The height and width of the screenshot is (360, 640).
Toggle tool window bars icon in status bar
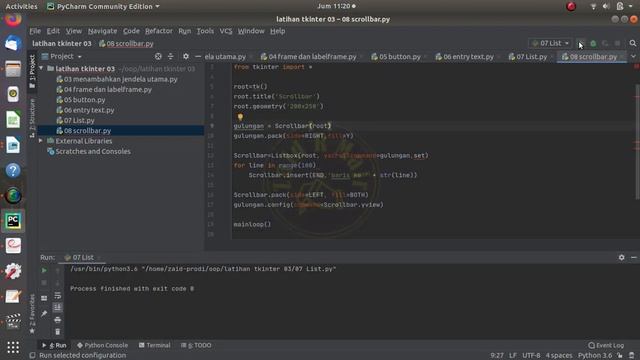(32, 356)
